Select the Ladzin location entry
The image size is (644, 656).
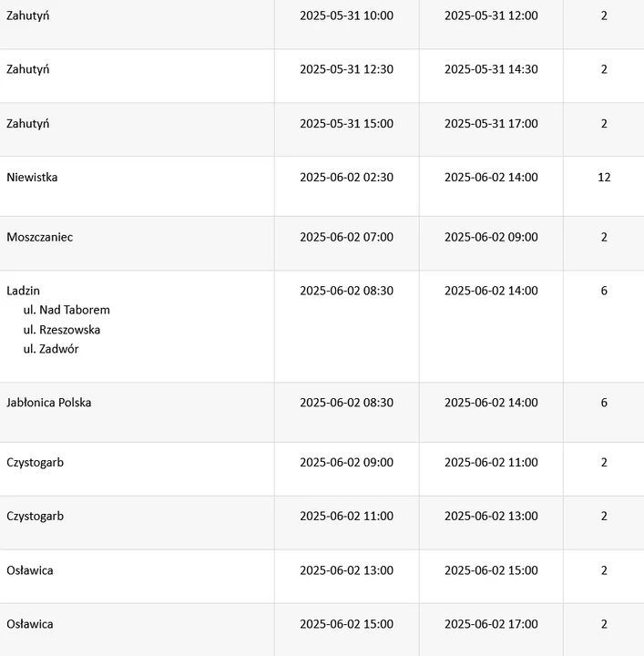click(24, 291)
